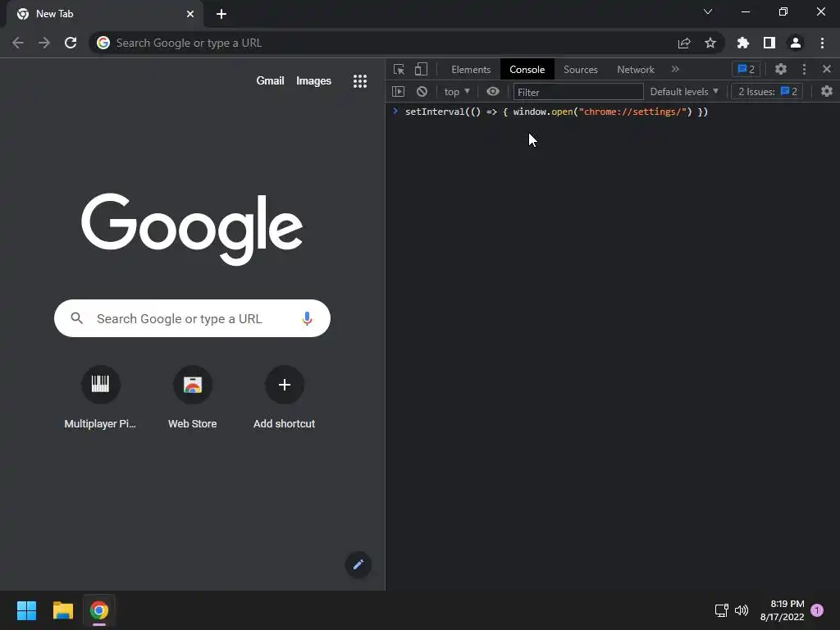The width and height of the screenshot is (840, 630).
Task: Open the Default levels dropdown
Action: coord(683,92)
